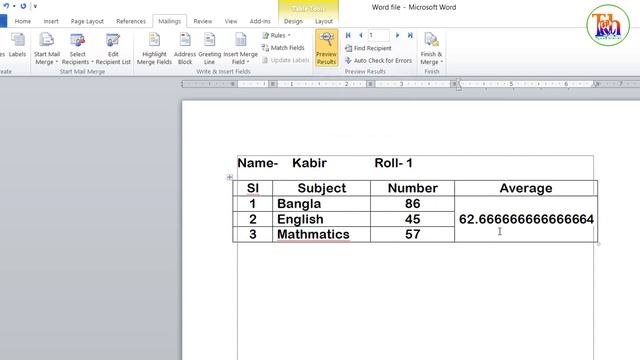Open the Insert ribbon tab
This screenshot has height=360, width=640.
[x=51, y=21]
